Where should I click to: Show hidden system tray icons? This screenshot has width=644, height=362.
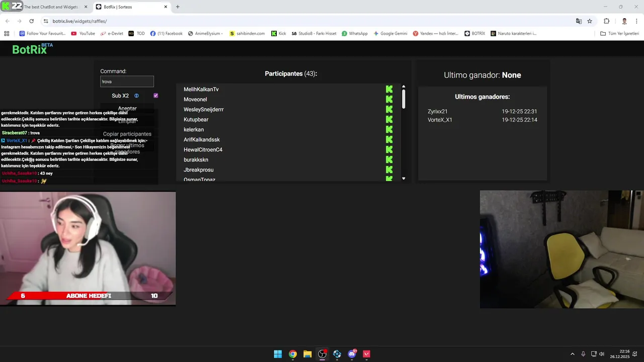[x=572, y=354]
